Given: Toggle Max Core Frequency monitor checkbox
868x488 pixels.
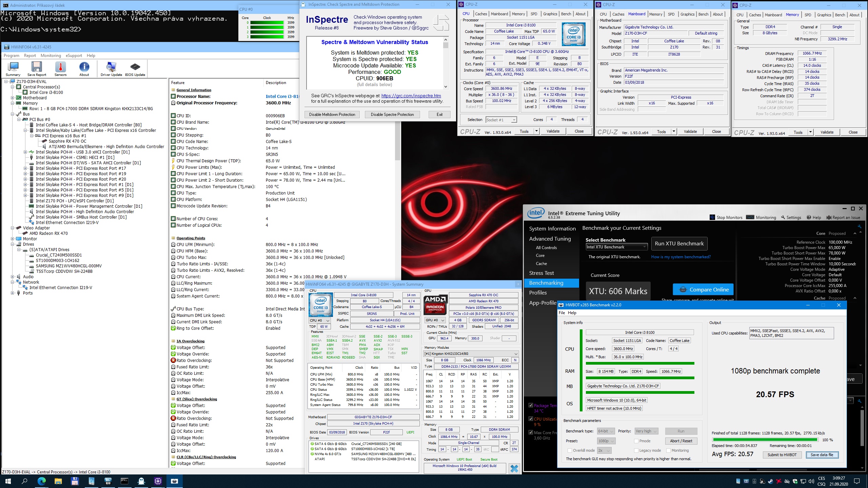Looking at the screenshot, I should point(531,432).
